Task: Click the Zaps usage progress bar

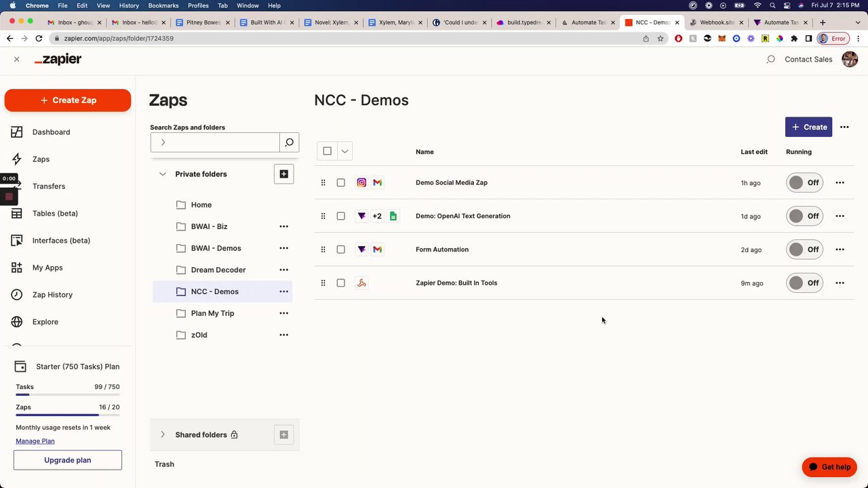Action: point(68,415)
